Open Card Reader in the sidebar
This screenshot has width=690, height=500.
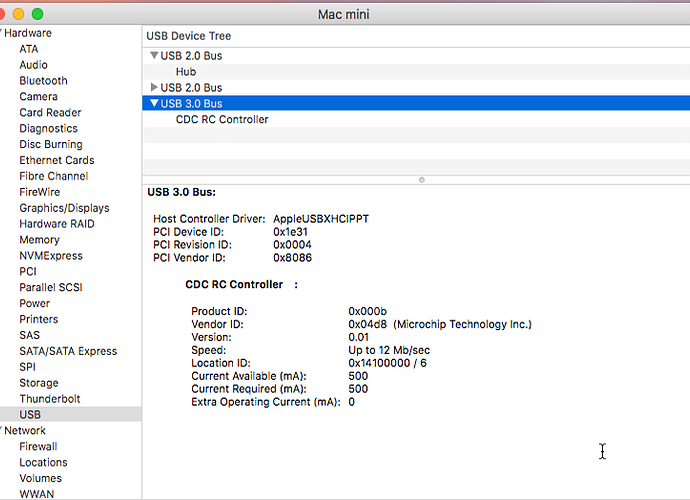coord(50,112)
